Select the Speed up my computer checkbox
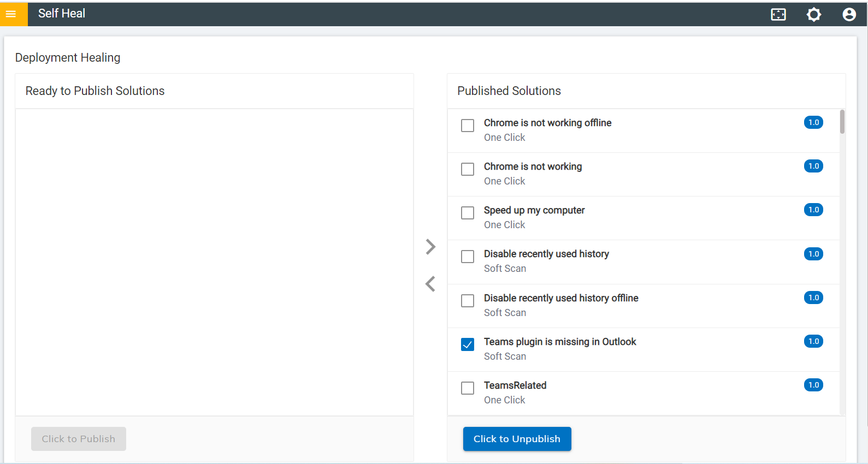The width and height of the screenshot is (868, 464). [x=468, y=213]
